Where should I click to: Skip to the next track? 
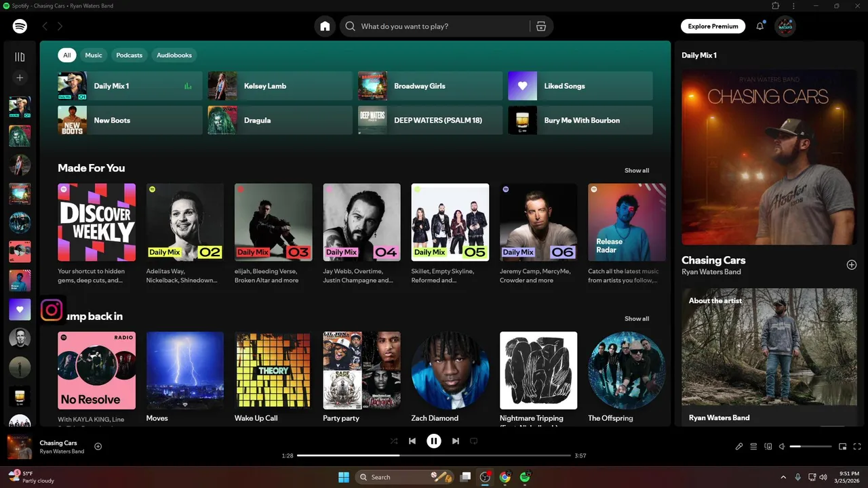tap(456, 441)
